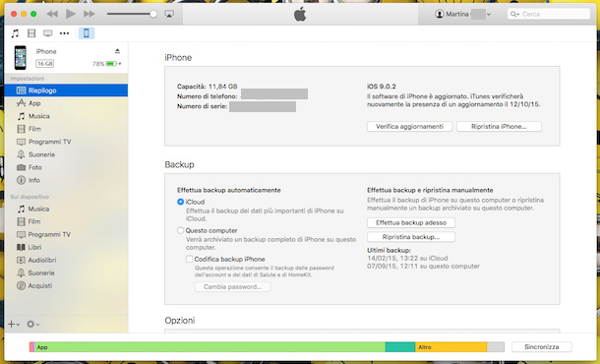Adjust the volume slider knob
This screenshot has width=600, height=364.
tap(153, 14)
